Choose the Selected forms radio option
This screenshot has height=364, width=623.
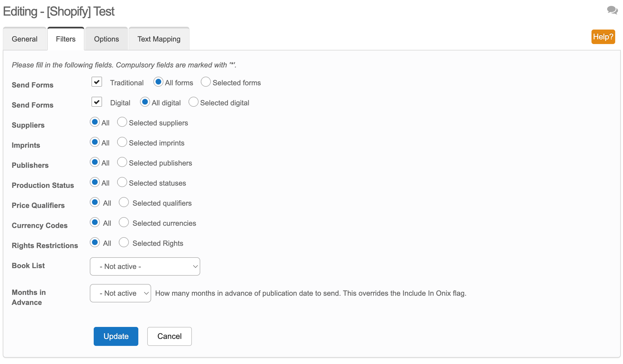coord(206,82)
